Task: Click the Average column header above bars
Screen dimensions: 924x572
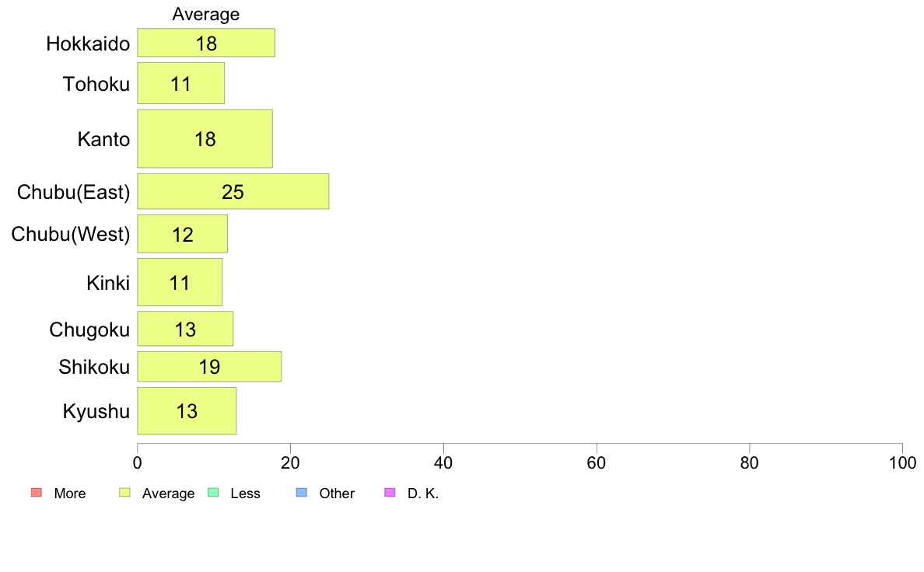Action: [x=206, y=14]
